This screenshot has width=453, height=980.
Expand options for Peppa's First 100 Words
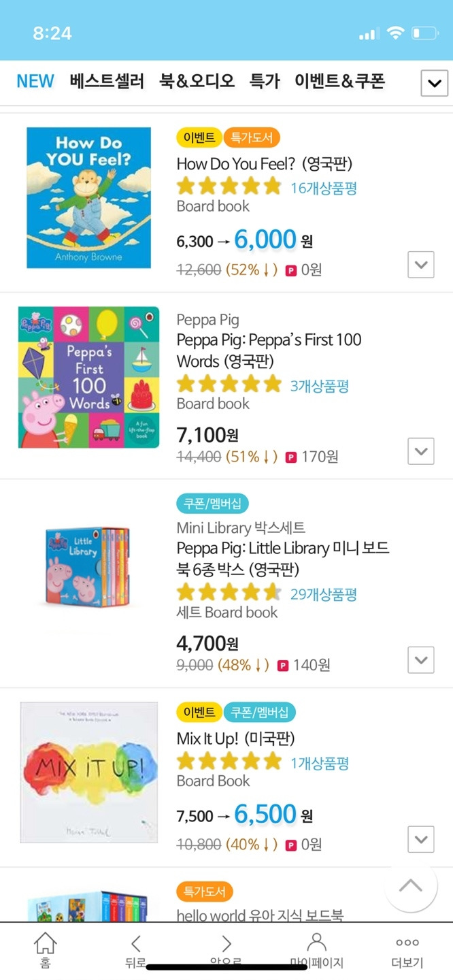[421, 451]
